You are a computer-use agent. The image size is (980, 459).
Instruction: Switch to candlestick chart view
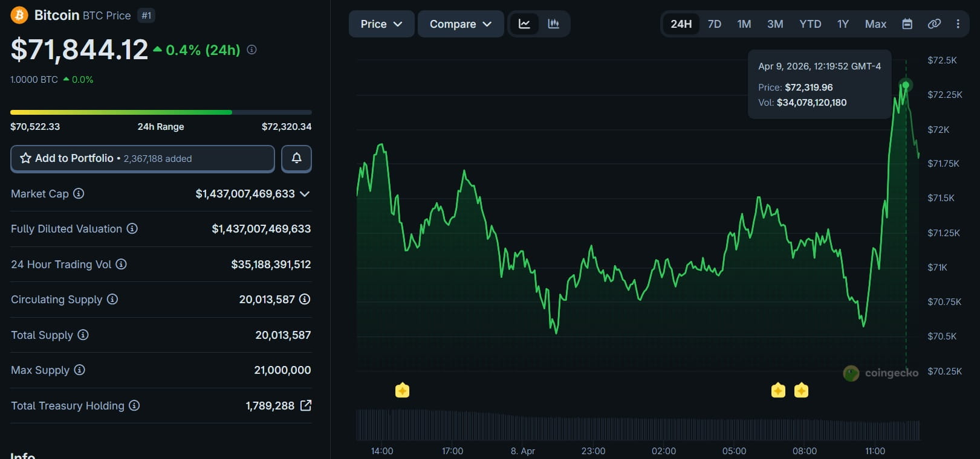pos(553,24)
